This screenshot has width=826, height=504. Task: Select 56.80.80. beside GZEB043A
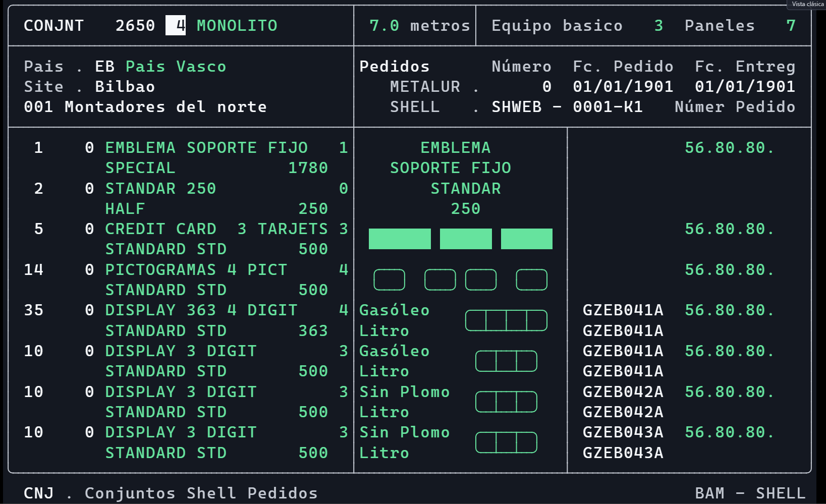730,432
